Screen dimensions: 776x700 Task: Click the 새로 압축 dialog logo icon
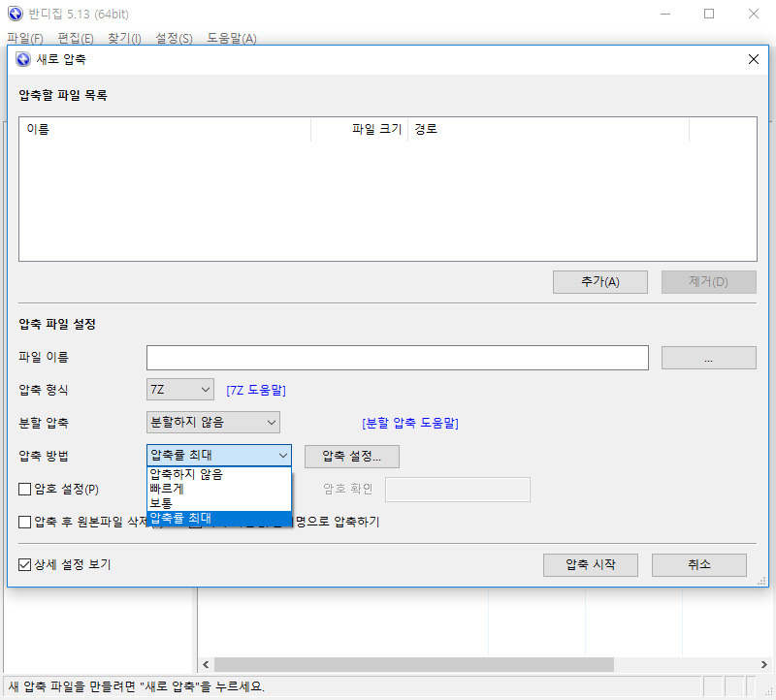(23, 59)
